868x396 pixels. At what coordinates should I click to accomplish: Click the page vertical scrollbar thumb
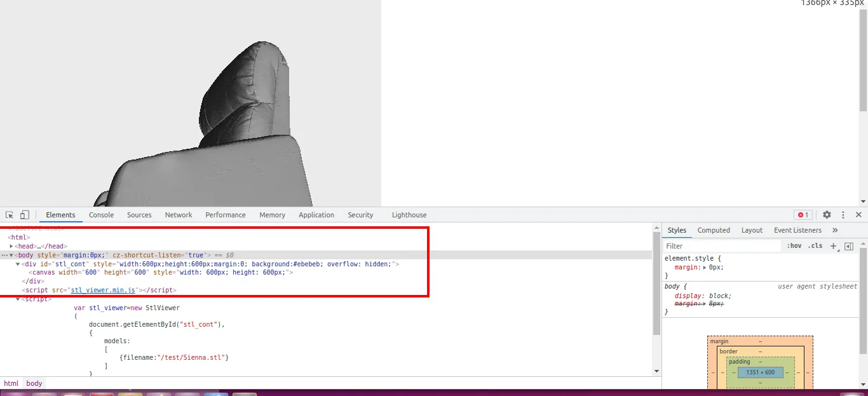click(x=864, y=60)
